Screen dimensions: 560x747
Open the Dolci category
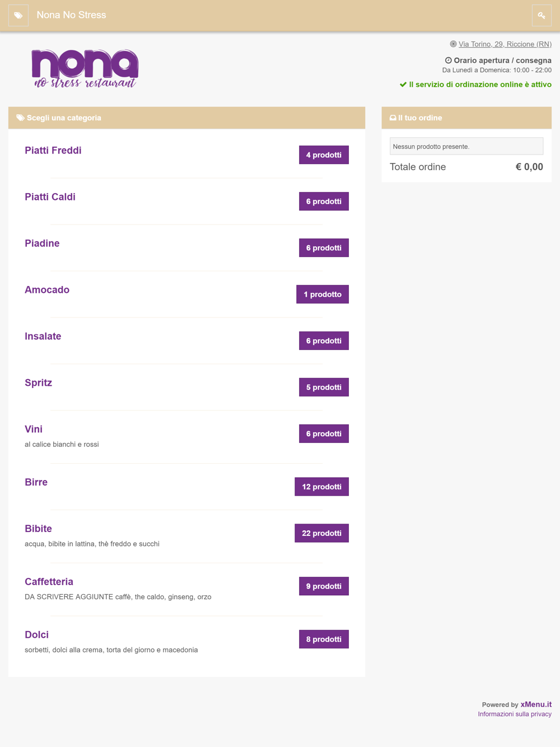point(36,635)
